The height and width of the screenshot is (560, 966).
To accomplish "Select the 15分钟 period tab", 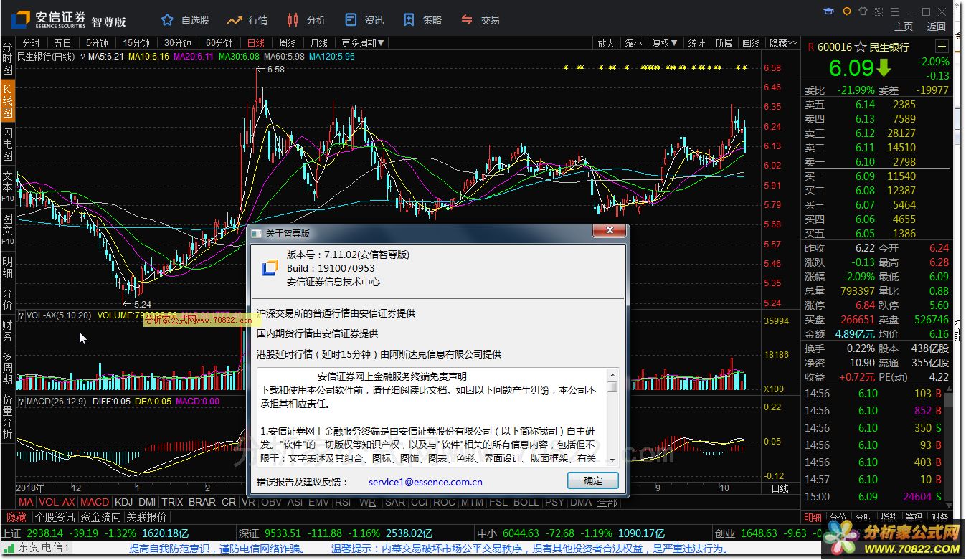I will (x=136, y=43).
